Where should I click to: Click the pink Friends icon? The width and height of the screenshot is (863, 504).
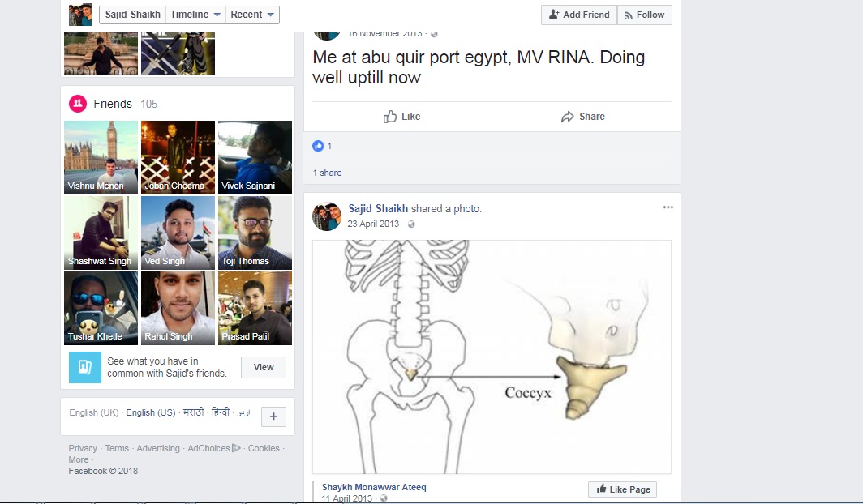click(78, 104)
